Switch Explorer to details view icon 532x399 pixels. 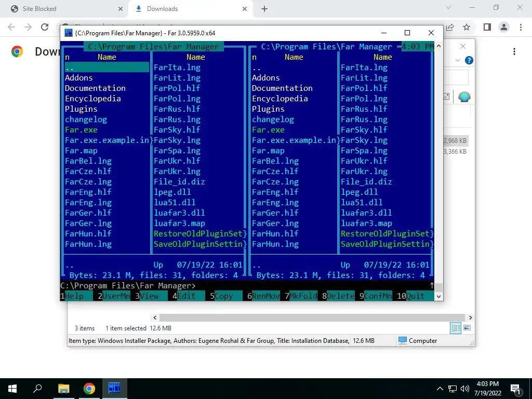(x=456, y=328)
